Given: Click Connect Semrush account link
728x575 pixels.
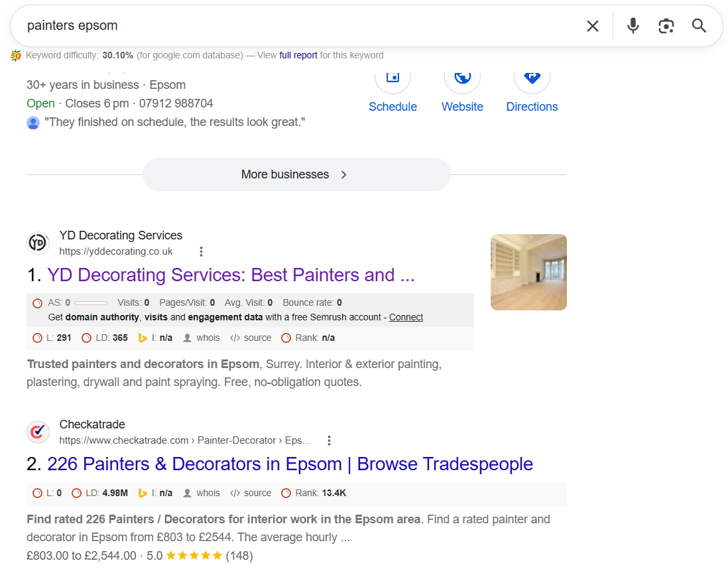Looking at the screenshot, I should pyautogui.click(x=406, y=317).
